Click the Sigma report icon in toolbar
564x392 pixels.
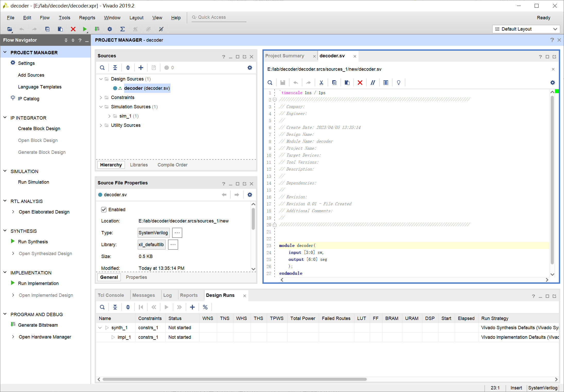coord(123,29)
